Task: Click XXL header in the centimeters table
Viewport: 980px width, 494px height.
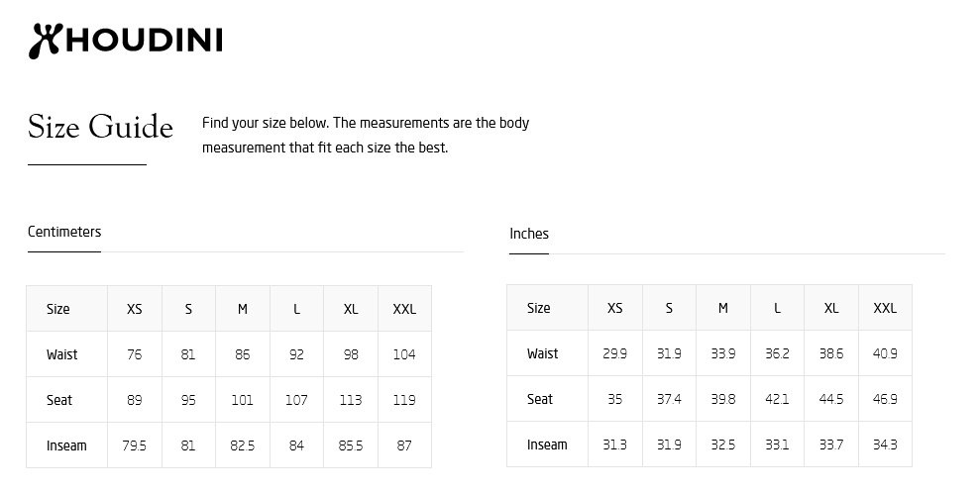Action: coord(404,309)
